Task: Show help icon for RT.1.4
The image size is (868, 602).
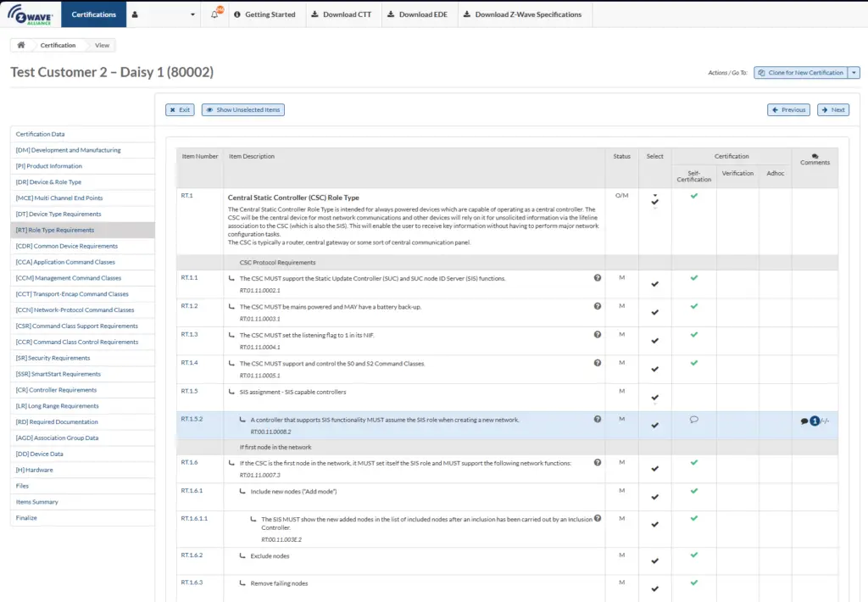Action: coord(598,363)
